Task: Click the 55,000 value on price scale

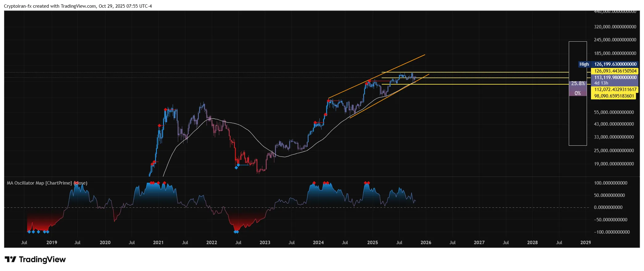Action: click(614, 112)
